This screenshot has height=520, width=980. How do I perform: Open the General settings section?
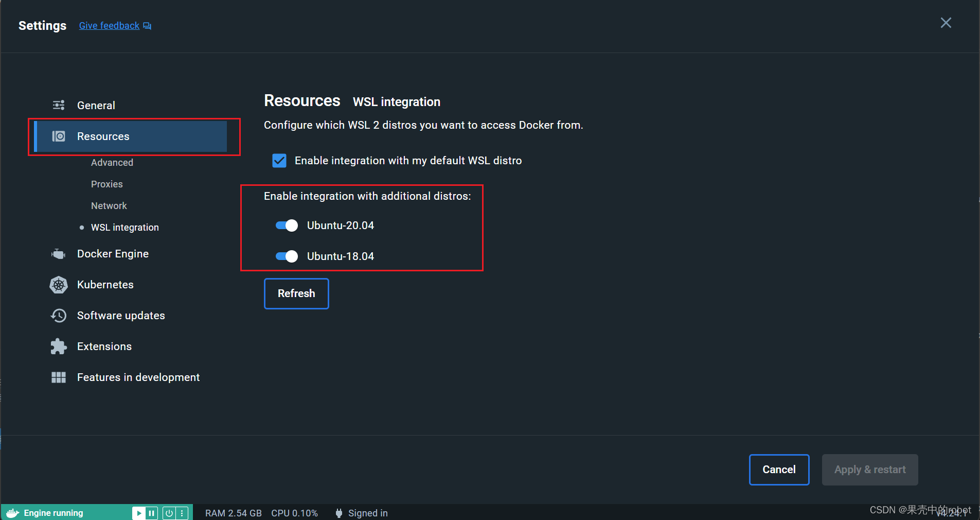pos(131,105)
